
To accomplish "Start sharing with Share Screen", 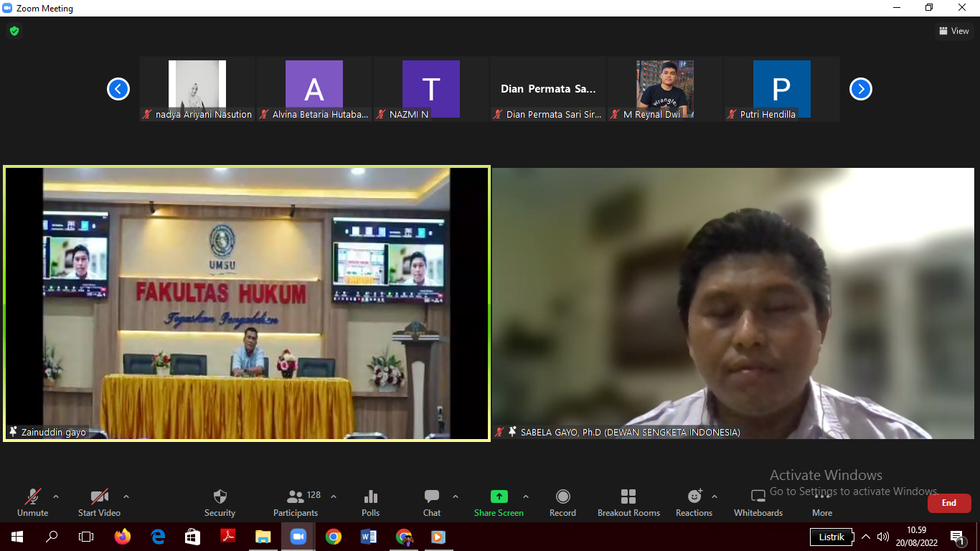I will pyautogui.click(x=499, y=502).
